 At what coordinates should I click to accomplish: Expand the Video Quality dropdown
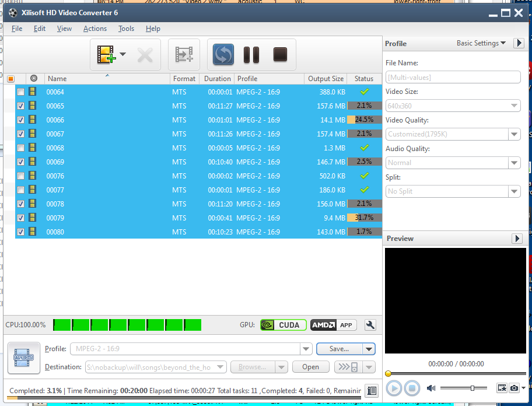(514, 134)
